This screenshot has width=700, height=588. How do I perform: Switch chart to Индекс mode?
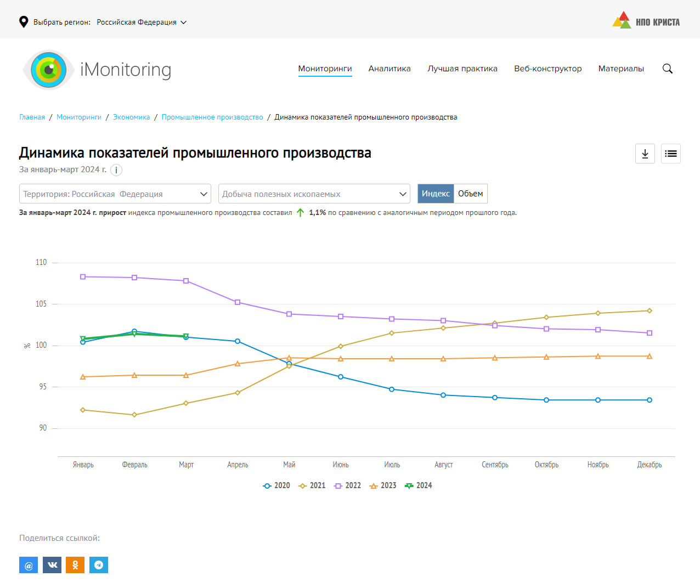tap(436, 194)
